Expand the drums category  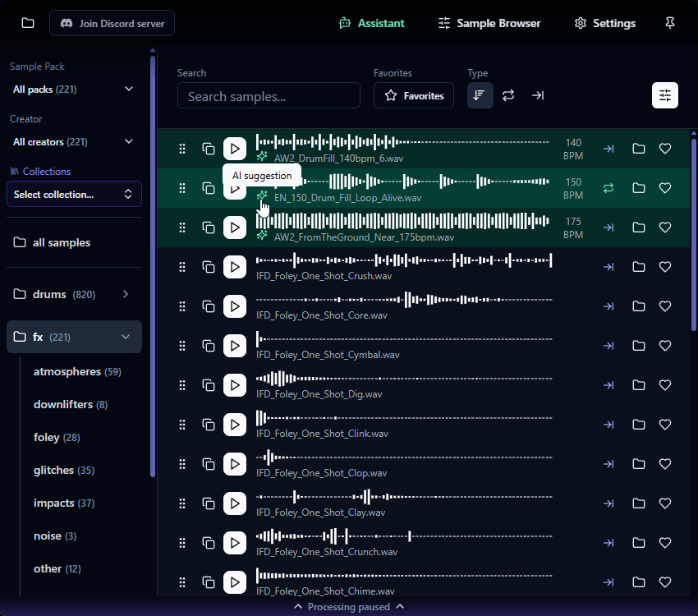click(x=125, y=294)
